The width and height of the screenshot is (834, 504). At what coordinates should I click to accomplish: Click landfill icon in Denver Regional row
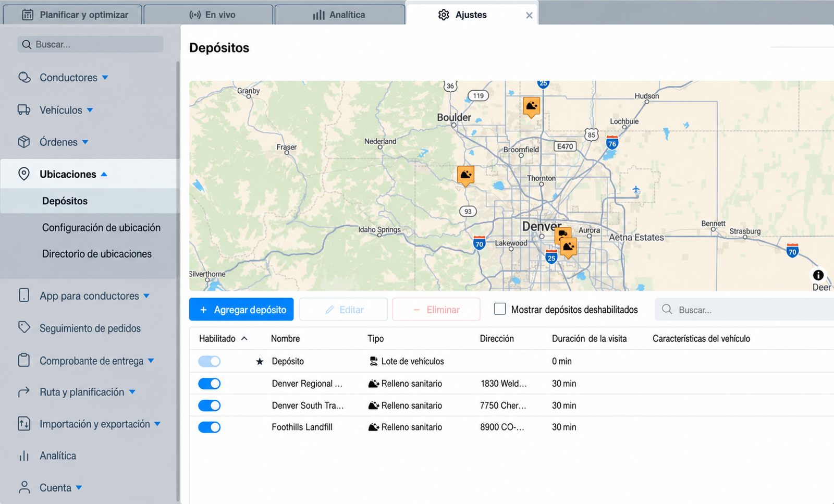[x=373, y=384]
